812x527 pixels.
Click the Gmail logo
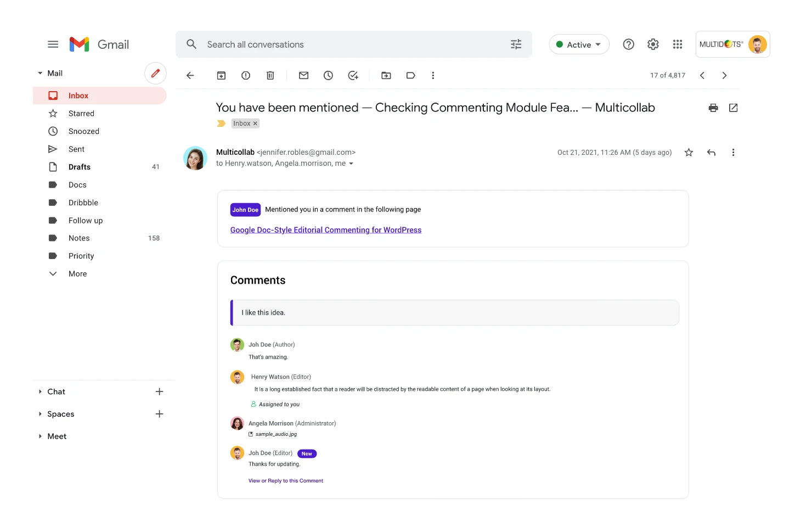tap(99, 44)
